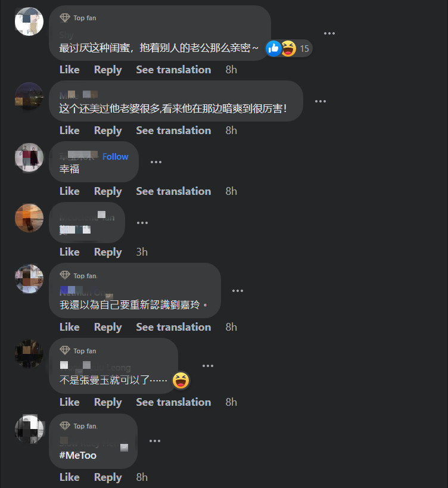See translation of 幸福 comment
Viewport: 448px width, 488px height.
click(x=173, y=191)
